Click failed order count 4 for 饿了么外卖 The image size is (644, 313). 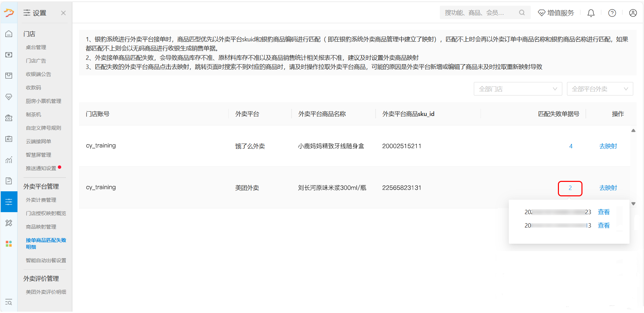[571, 146]
